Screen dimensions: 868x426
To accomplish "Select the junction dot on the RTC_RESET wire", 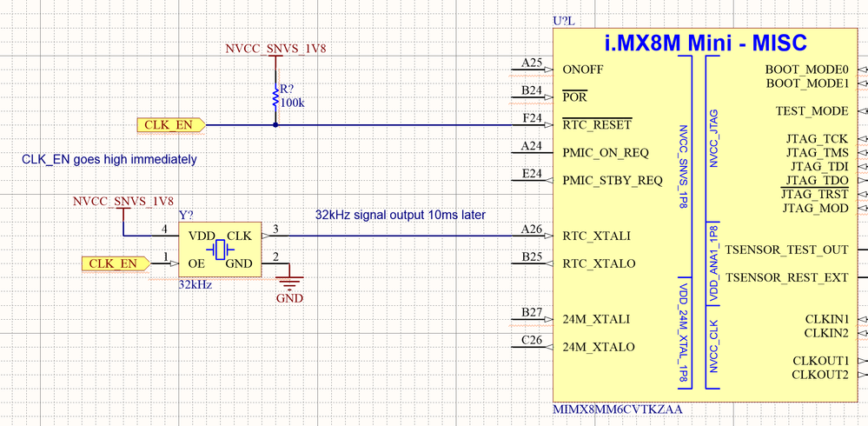I will 275,125.
